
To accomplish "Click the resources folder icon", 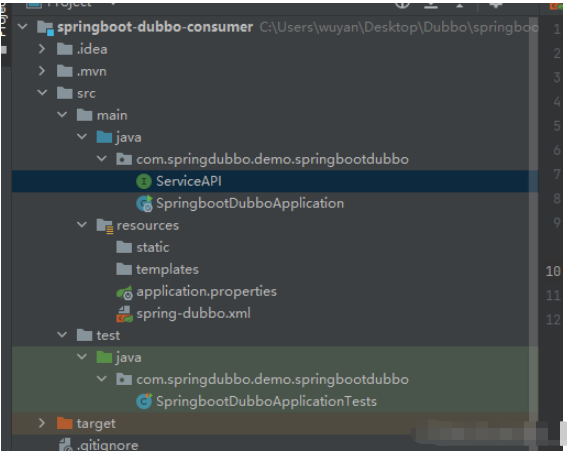I will tap(105, 226).
